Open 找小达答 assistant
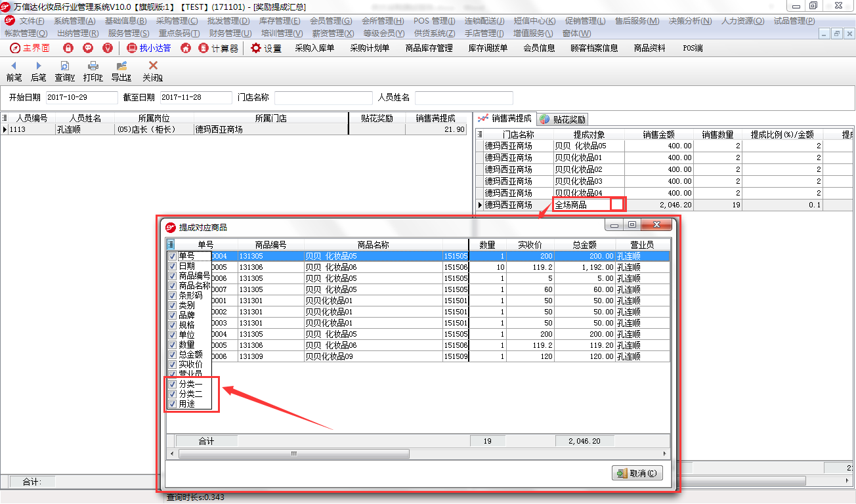The width and height of the screenshot is (856, 504). pos(149,48)
